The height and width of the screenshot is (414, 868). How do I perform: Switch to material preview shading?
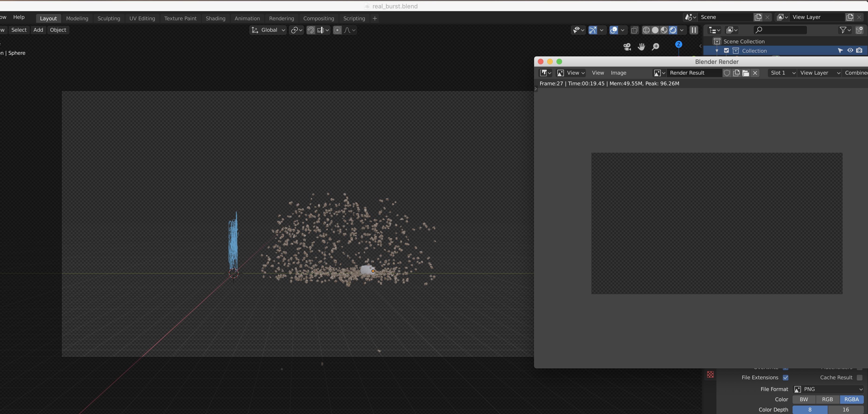(664, 30)
